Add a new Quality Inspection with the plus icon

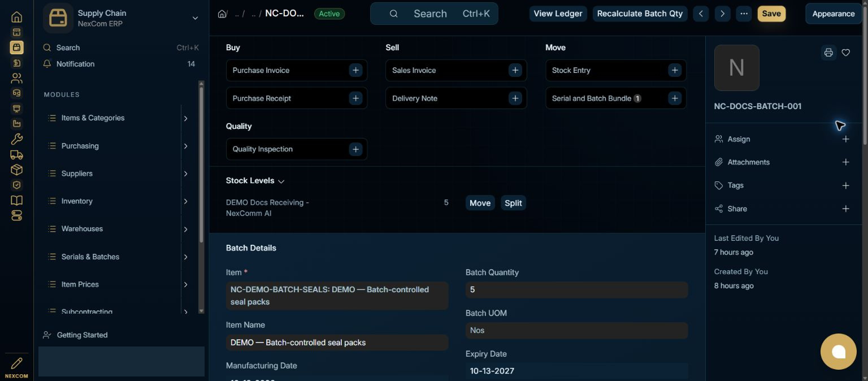click(355, 149)
